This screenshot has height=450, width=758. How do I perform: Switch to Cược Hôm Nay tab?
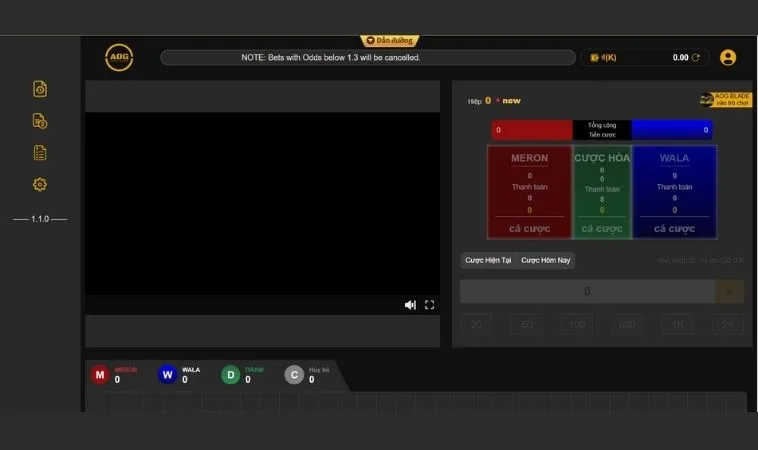coord(545,260)
